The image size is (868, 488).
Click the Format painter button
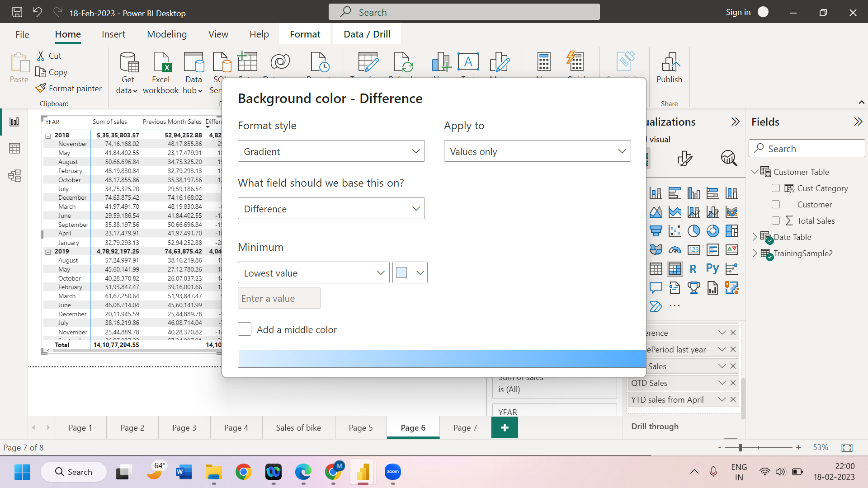[x=69, y=89]
